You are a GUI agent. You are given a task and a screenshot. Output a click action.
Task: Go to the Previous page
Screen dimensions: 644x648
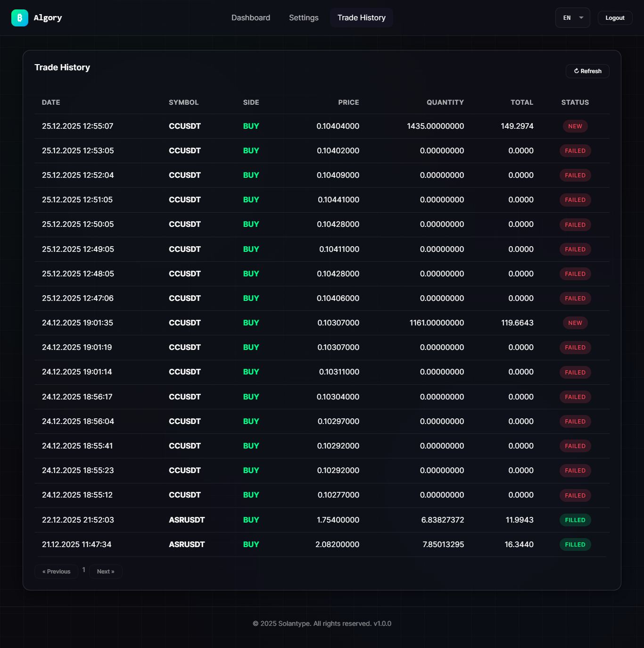tap(56, 572)
